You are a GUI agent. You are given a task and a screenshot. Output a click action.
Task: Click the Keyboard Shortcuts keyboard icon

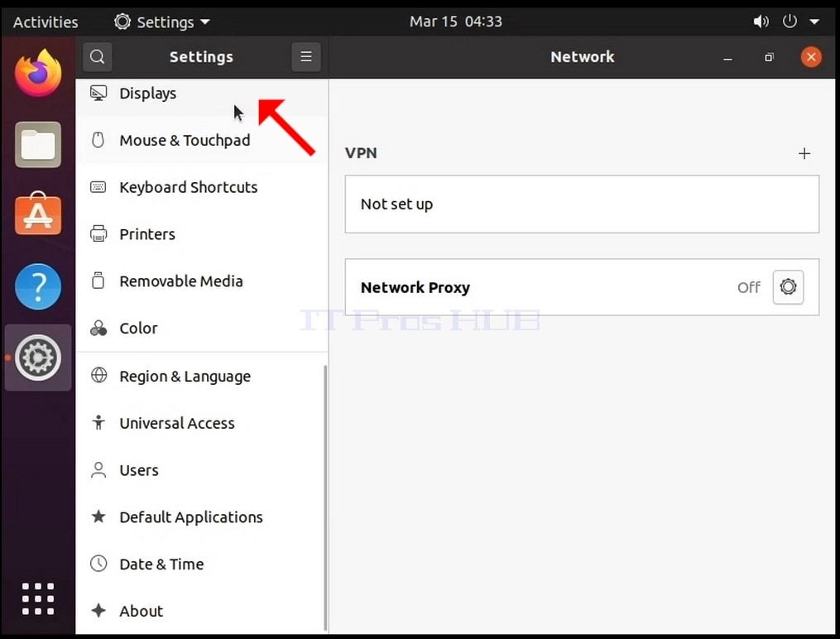98,187
